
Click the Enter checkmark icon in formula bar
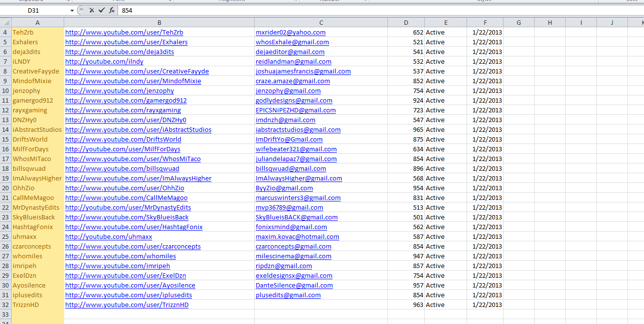tap(102, 10)
